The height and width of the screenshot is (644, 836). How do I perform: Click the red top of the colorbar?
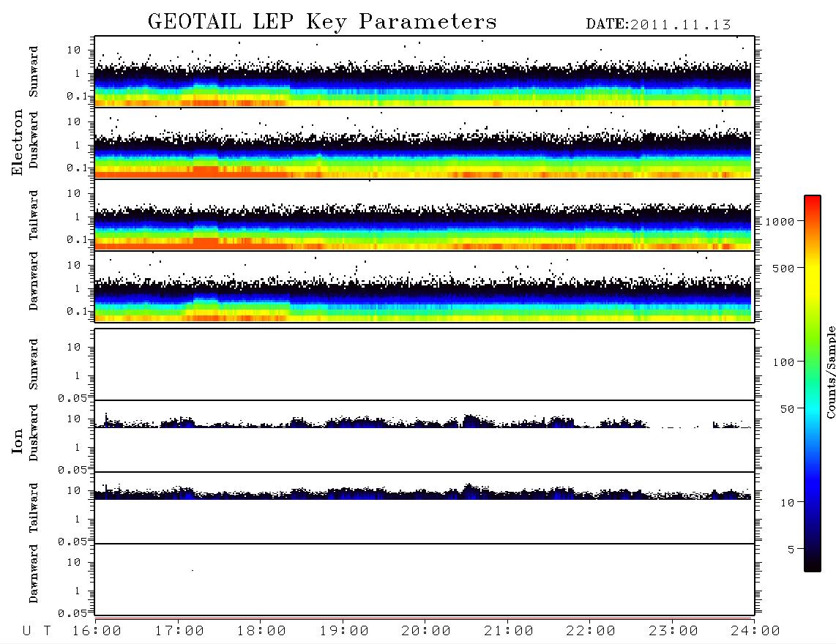813,201
